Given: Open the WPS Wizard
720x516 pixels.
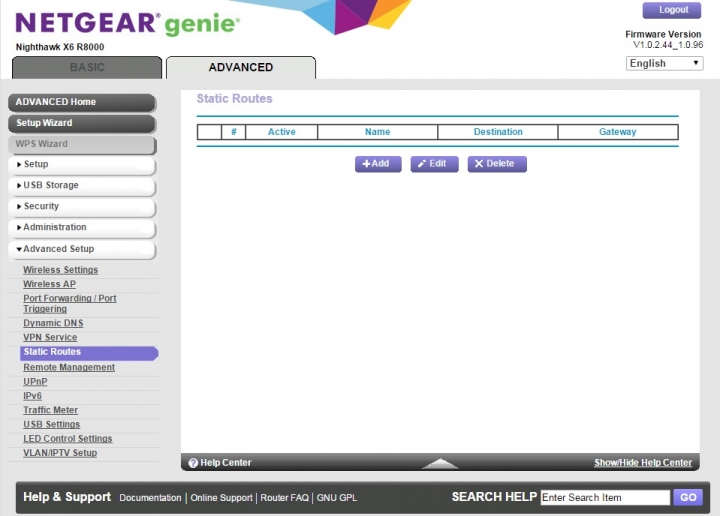Looking at the screenshot, I should click(x=82, y=144).
